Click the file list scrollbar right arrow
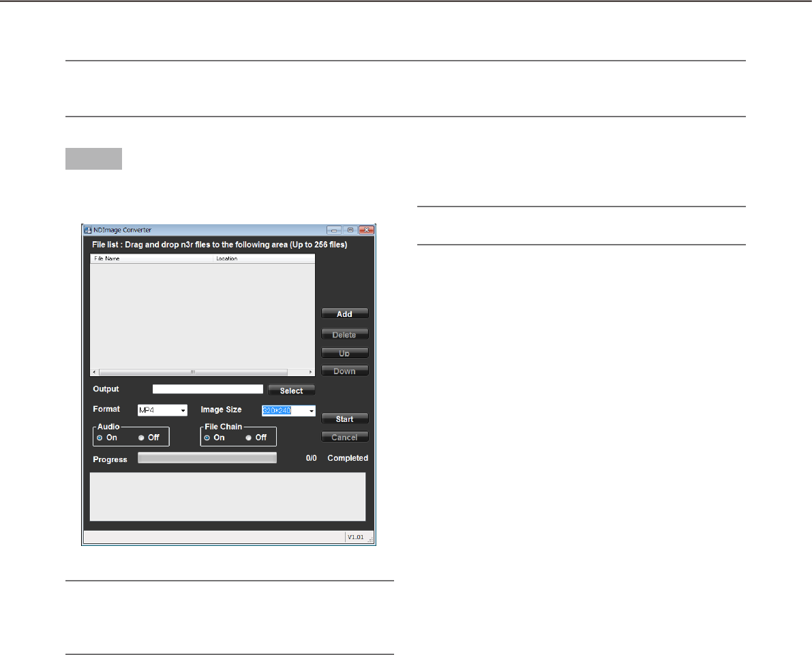The image size is (812, 655). 311,372
